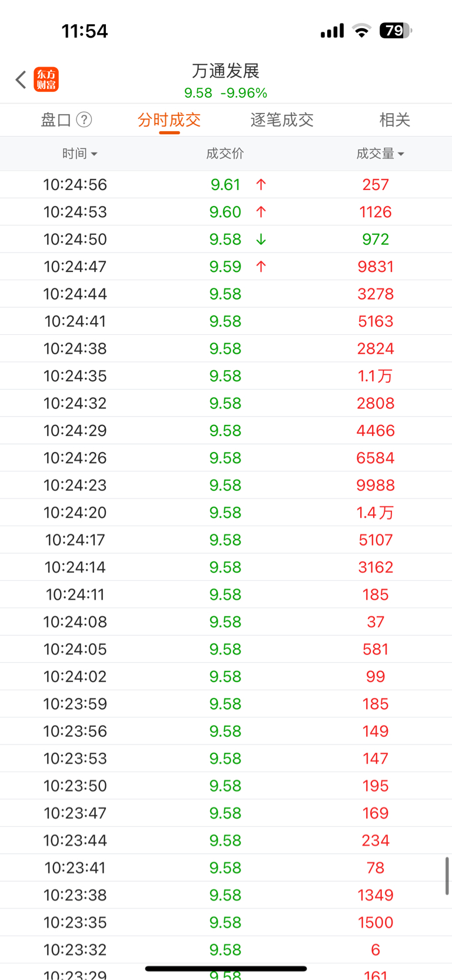Click the 成交价 column header

(225, 154)
